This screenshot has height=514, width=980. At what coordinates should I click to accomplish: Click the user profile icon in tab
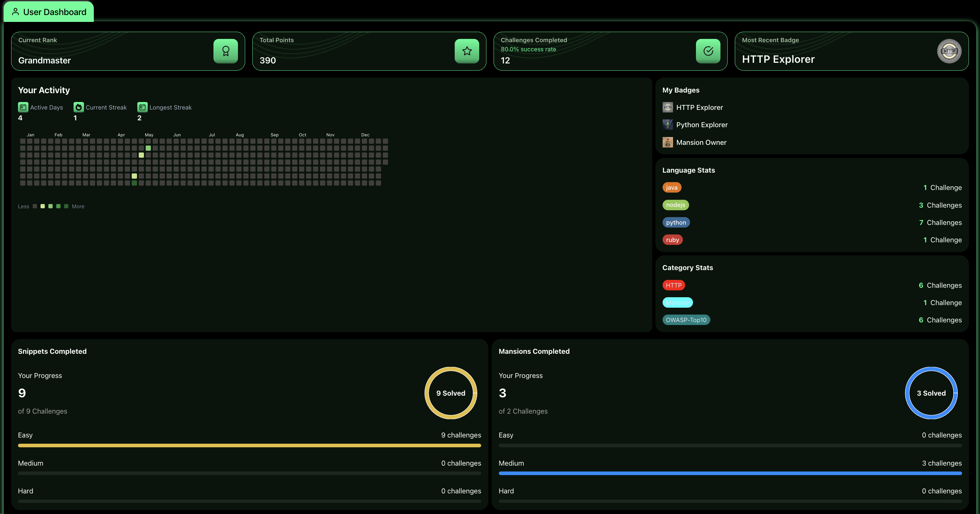click(16, 12)
